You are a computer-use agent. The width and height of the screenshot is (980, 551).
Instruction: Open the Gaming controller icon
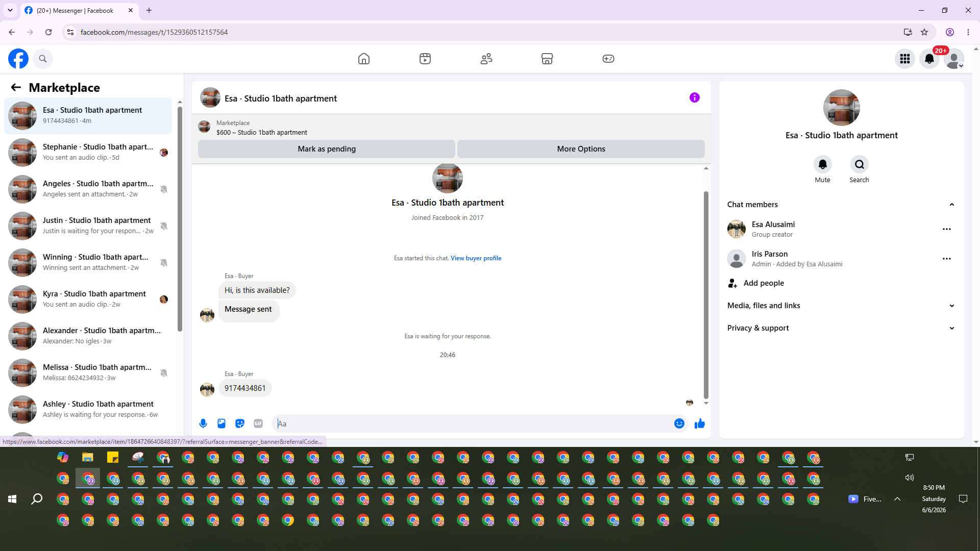coord(608,59)
